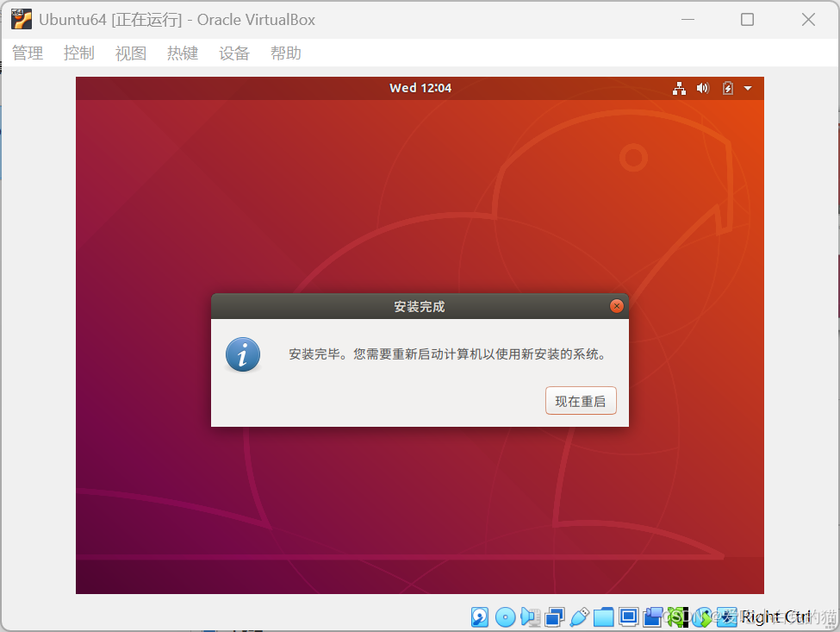Open the 设备 menu

tap(234, 53)
